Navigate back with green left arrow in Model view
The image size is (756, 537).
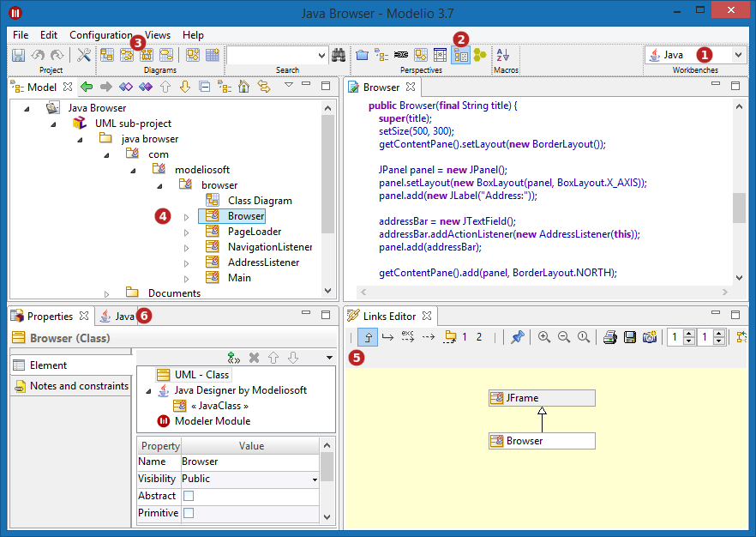(x=87, y=87)
